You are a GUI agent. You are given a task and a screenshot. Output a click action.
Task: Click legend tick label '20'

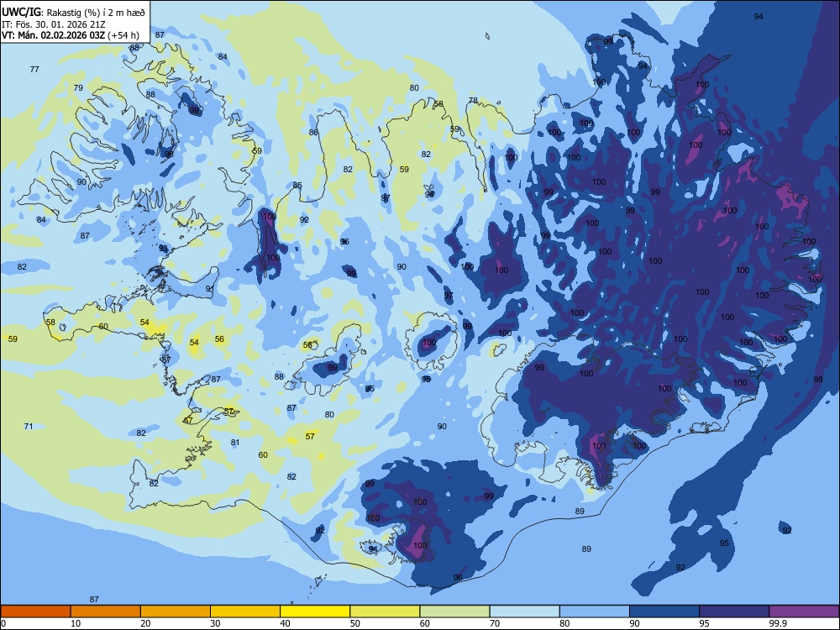[145, 623]
